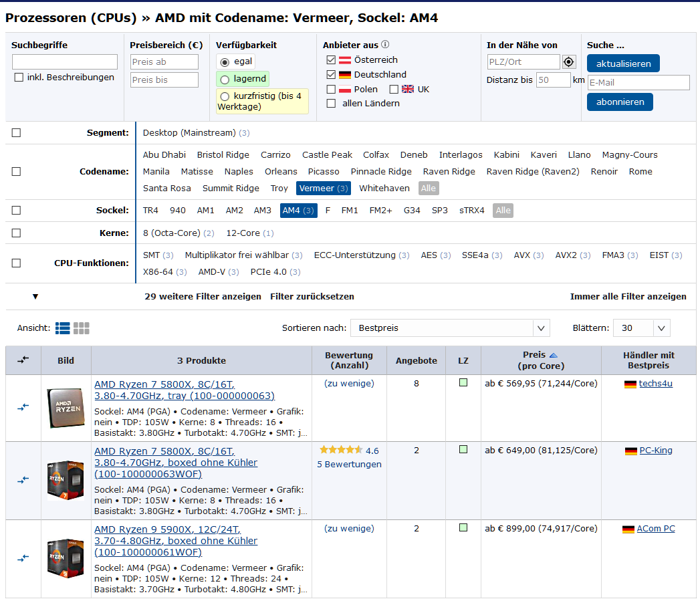
Task: Open Ryzen 9 5900X box thumbnail
Action: 66,558
